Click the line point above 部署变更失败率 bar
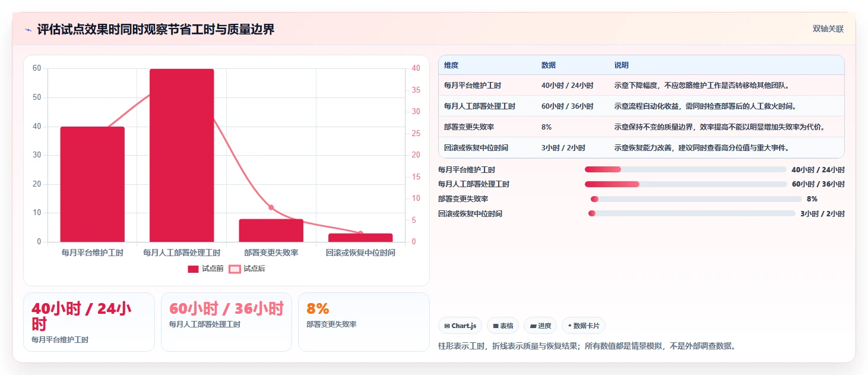Viewport: 868px width, 375px height. 271,207
